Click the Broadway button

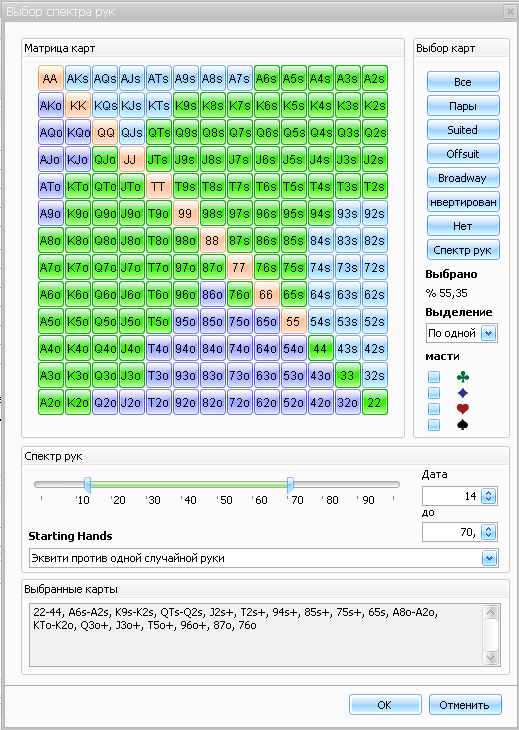tap(463, 178)
